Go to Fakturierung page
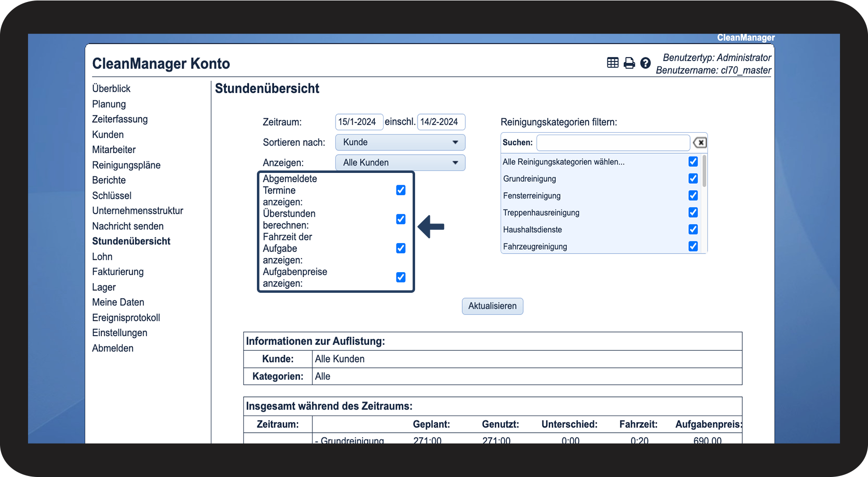The width and height of the screenshot is (868, 477). click(118, 272)
